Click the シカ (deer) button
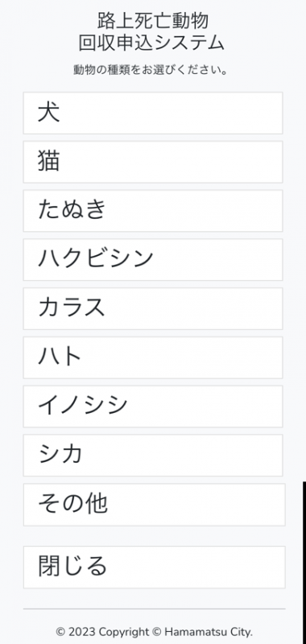 (153, 455)
